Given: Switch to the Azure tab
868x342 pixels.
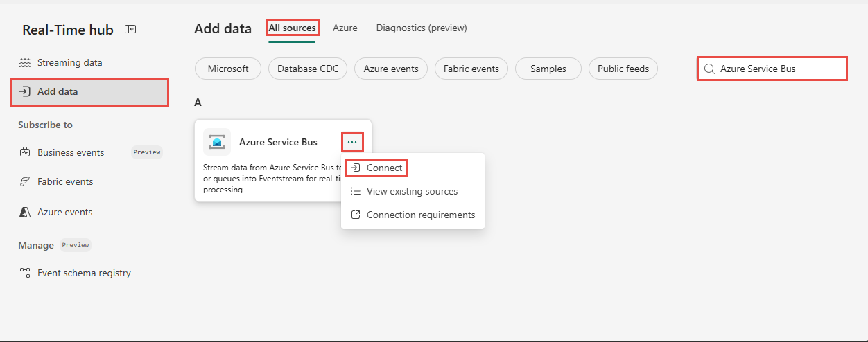Looking at the screenshot, I should 345,28.
